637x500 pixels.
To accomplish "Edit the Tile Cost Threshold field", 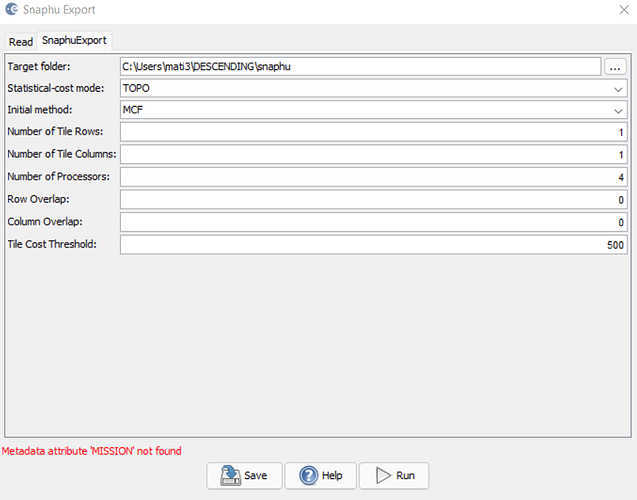I will (x=373, y=245).
